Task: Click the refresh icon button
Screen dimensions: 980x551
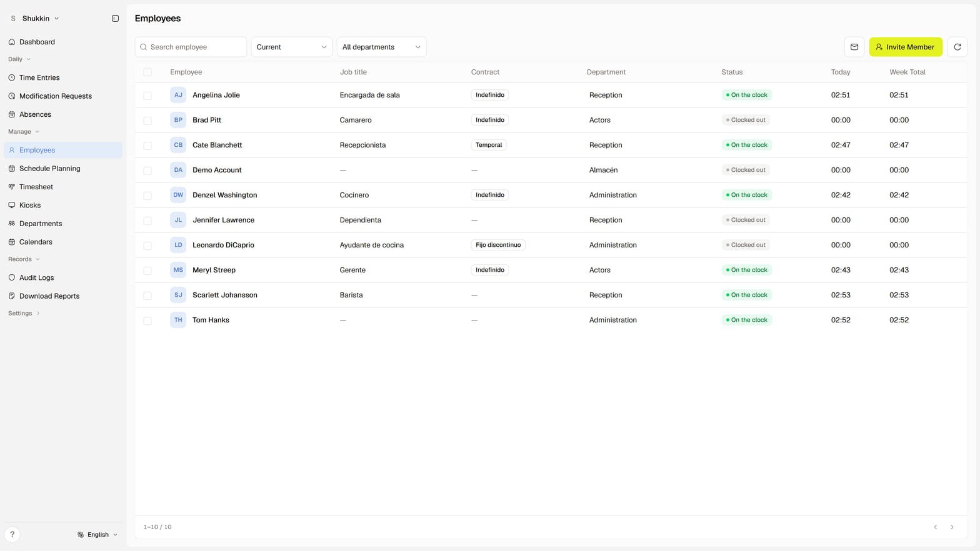Action: (957, 47)
